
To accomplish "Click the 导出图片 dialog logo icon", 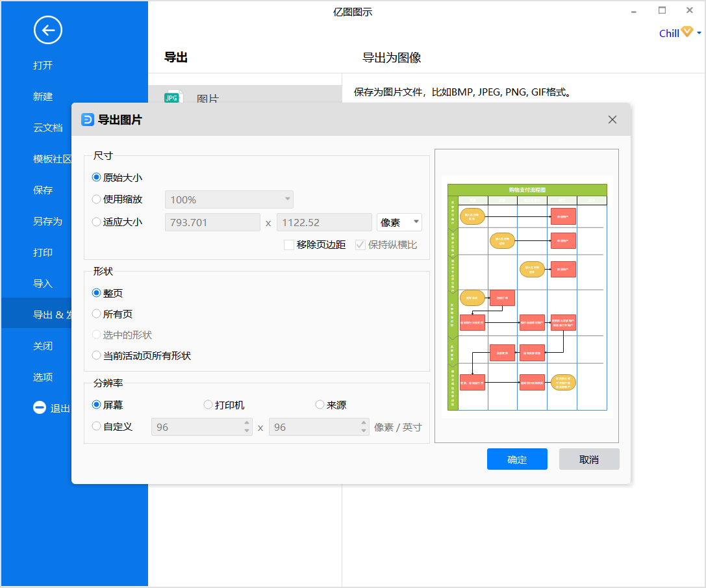I will pos(87,120).
